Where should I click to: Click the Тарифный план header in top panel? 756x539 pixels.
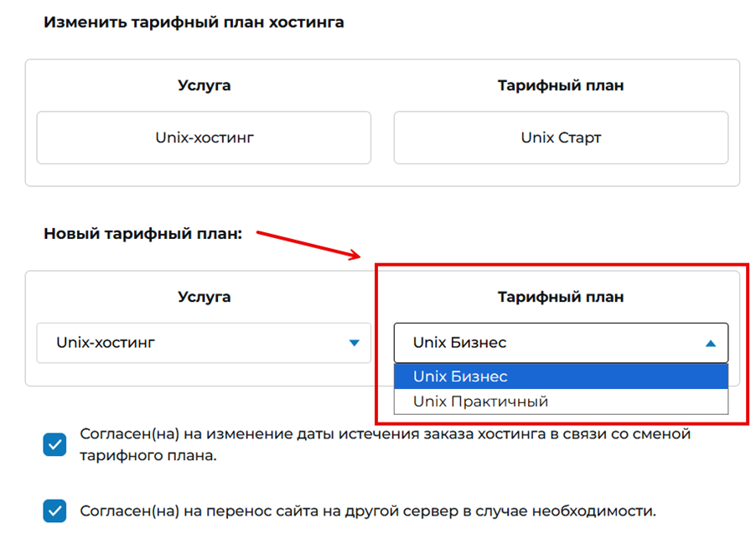pos(561,86)
